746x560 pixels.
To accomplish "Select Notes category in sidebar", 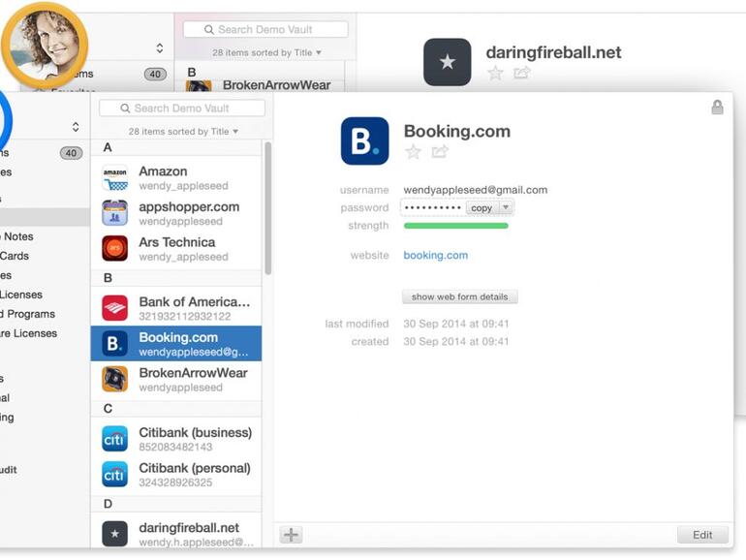I will pos(18,236).
